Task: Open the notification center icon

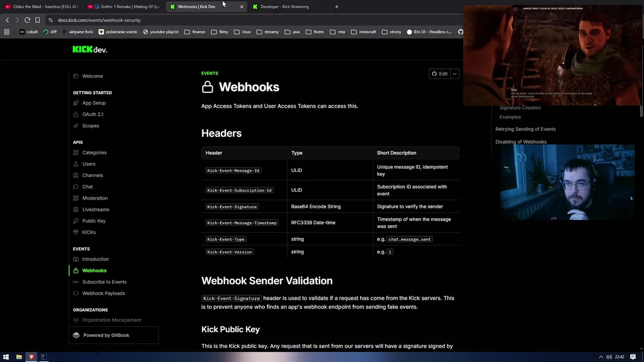Action: (633, 357)
